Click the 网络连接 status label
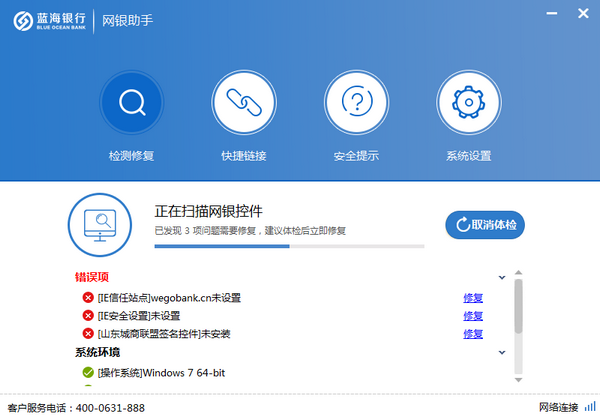 pos(558,408)
